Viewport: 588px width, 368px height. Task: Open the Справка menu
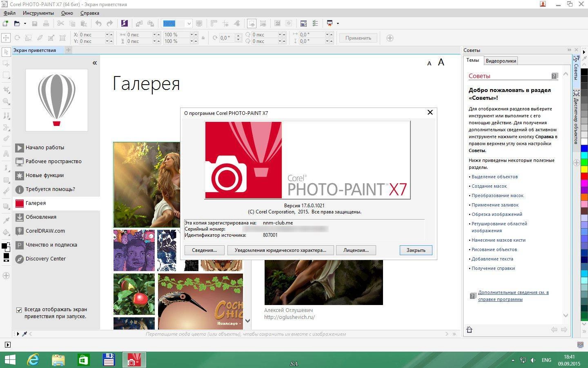coord(90,13)
